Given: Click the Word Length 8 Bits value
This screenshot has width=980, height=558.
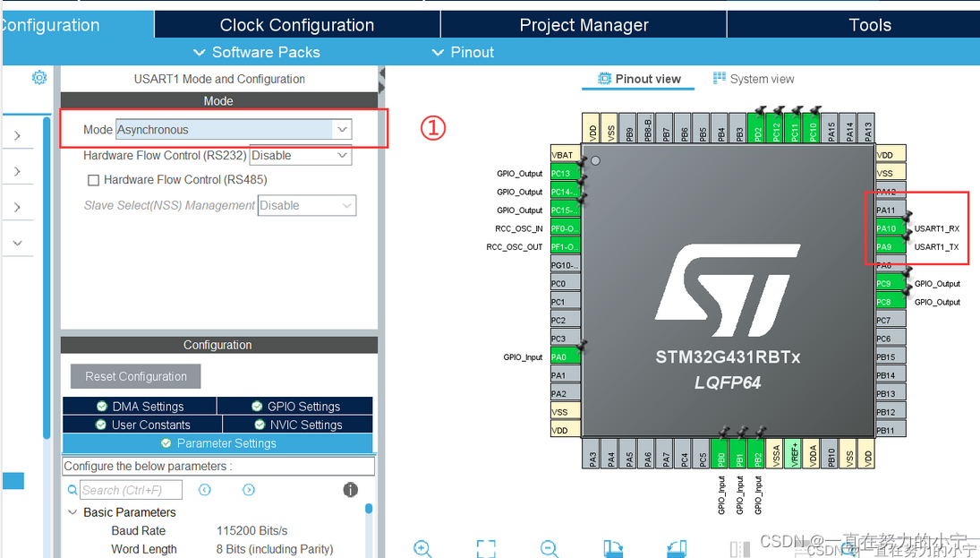Looking at the screenshot, I should click(x=275, y=549).
